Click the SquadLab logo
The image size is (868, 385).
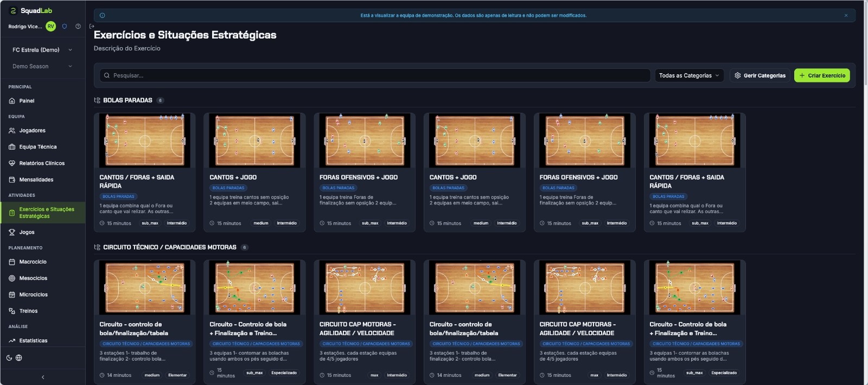click(31, 10)
